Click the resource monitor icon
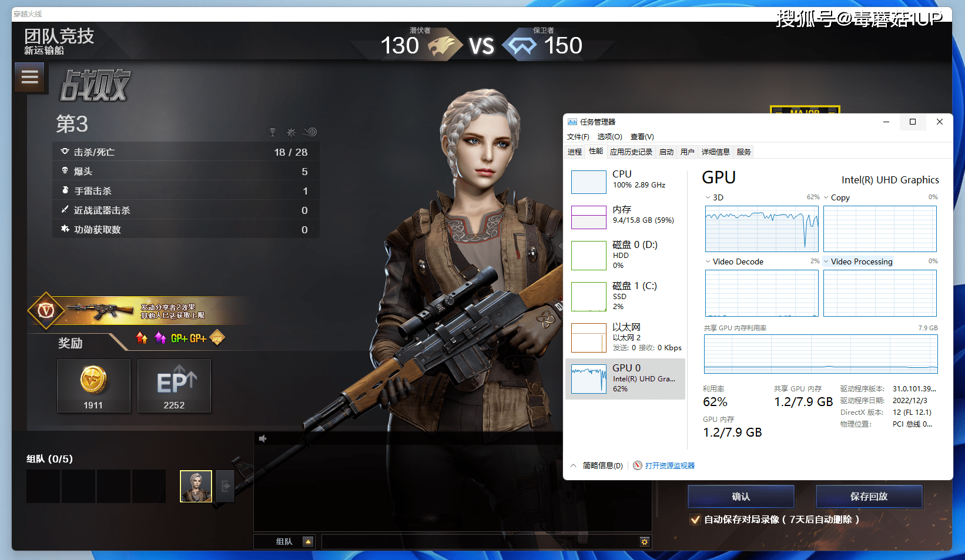This screenshot has width=965, height=560. (638, 465)
